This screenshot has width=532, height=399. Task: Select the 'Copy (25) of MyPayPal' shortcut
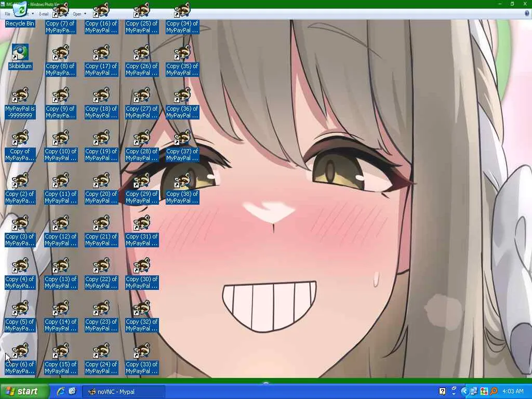pos(142,18)
